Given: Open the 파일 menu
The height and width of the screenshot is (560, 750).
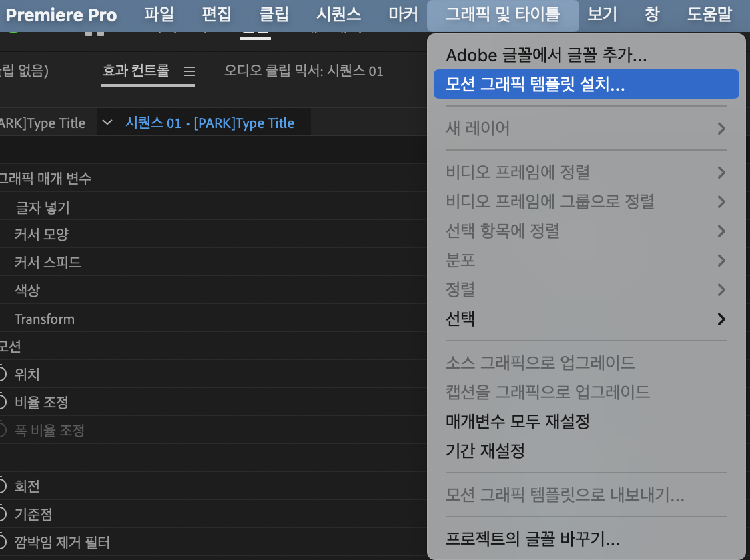Looking at the screenshot, I should pos(159,15).
